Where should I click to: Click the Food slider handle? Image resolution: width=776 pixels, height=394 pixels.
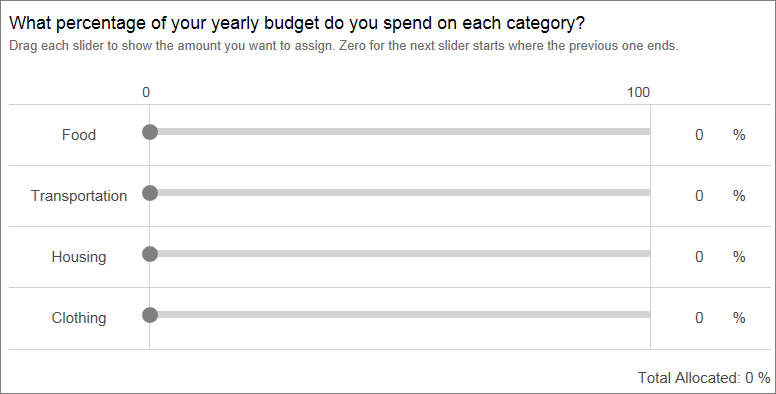(150, 132)
